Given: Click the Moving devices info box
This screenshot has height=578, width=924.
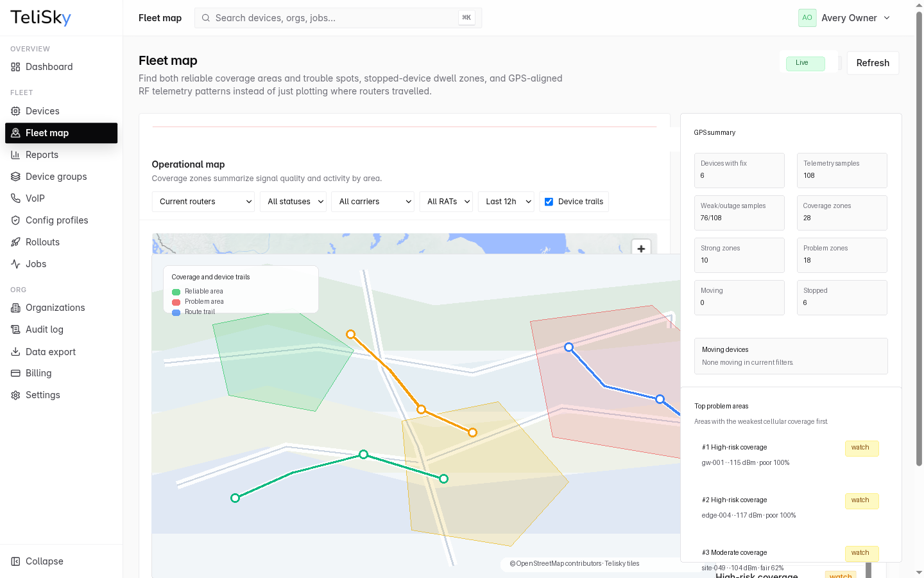Looking at the screenshot, I should tap(791, 356).
